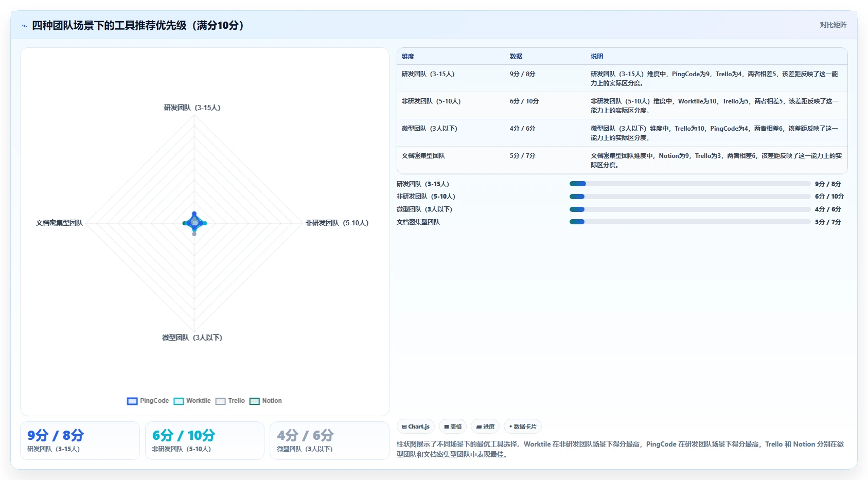This screenshot has width=868, height=480.
Task: Click progress row label 研发团队（3-15人）
Action: coord(423,184)
